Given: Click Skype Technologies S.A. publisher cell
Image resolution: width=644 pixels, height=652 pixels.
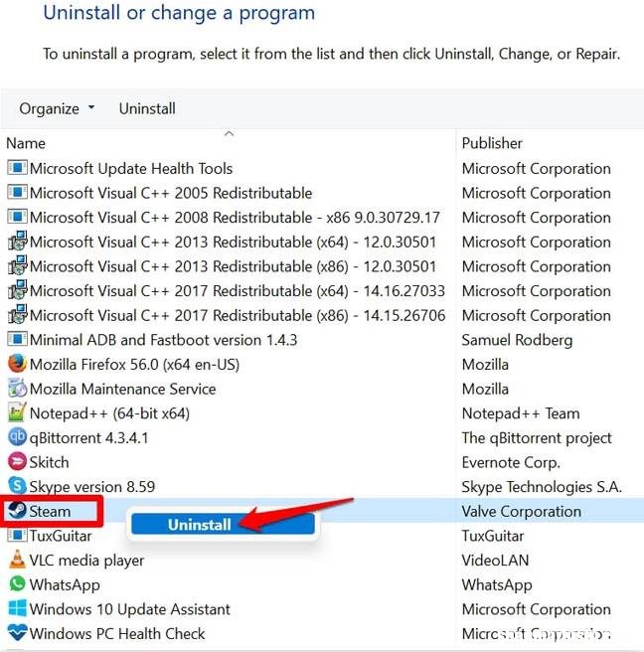Looking at the screenshot, I should point(542,487).
